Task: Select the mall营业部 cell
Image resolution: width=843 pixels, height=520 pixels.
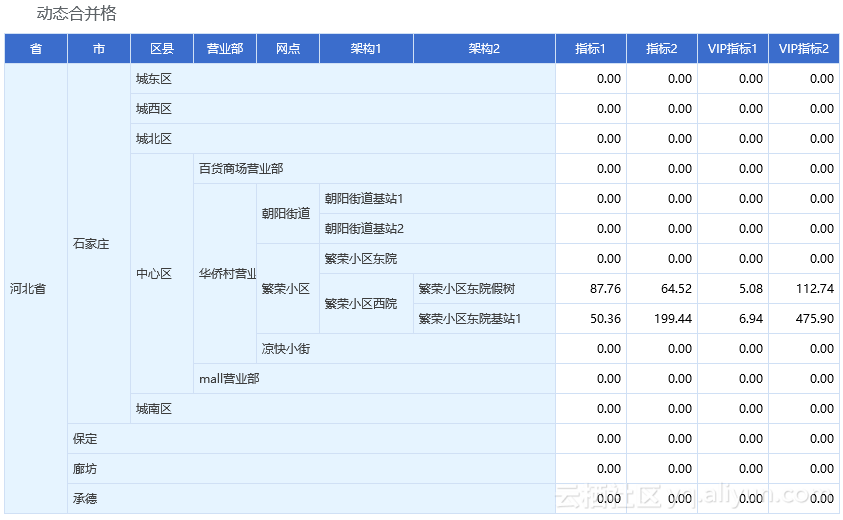Action: coord(374,379)
